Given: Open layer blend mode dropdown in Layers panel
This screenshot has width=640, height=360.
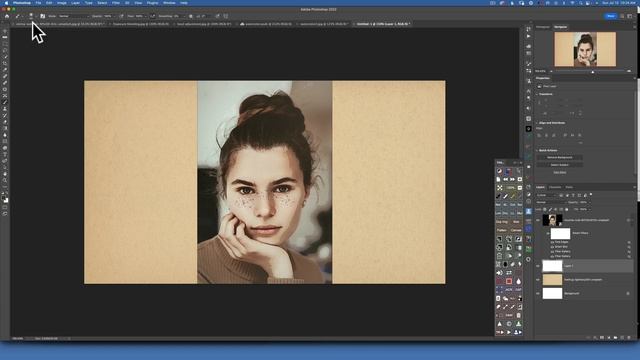Looking at the screenshot, I should pyautogui.click(x=550, y=202).
